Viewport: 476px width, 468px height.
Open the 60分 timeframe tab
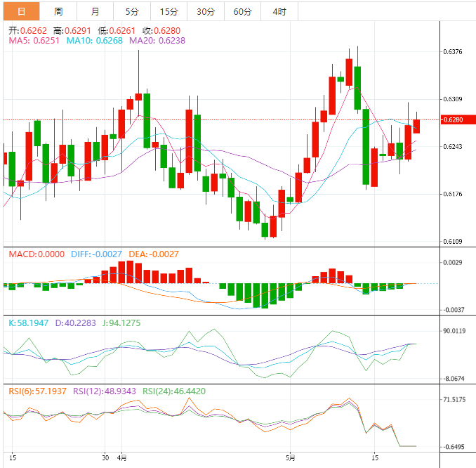pyautogui.click(x=242, y=12)
